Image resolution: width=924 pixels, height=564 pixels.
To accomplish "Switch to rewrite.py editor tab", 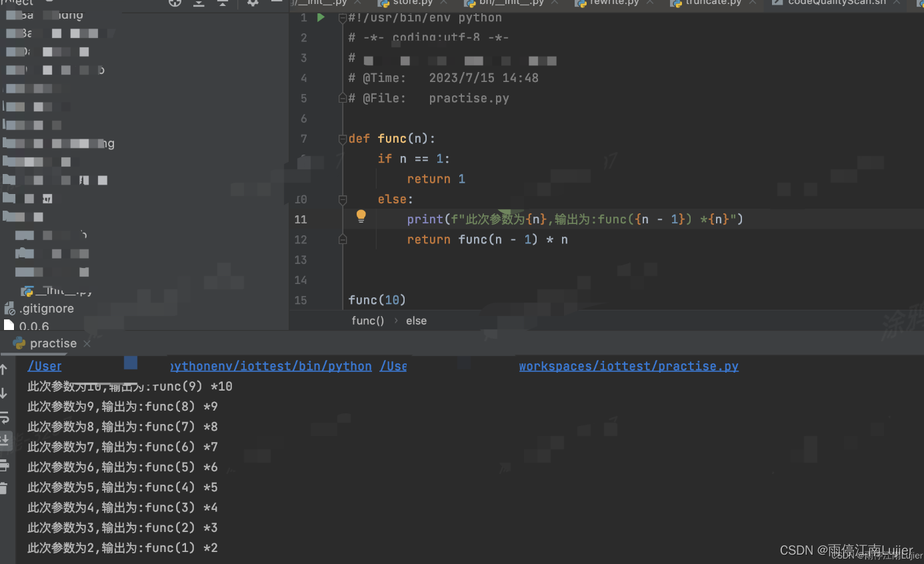I will tap(614, 3).
